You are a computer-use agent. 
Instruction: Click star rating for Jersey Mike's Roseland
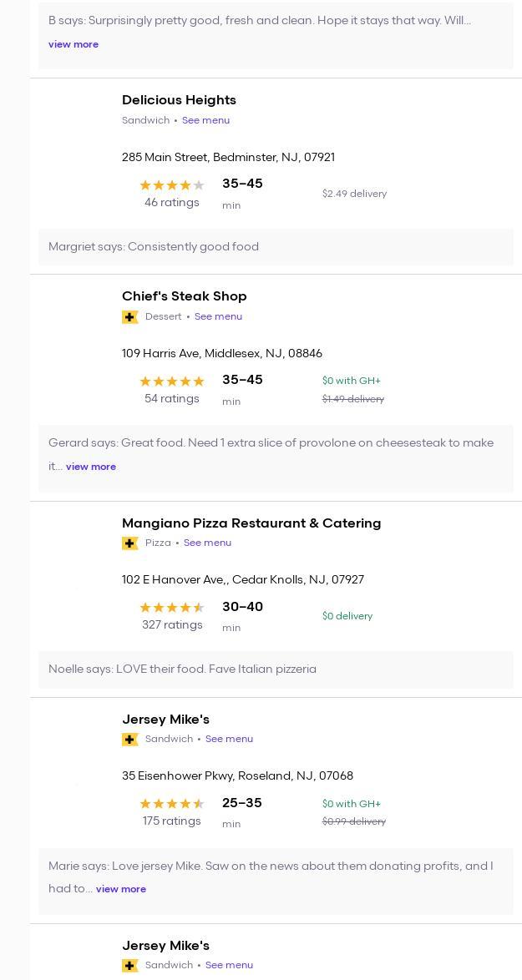[x=172, y=804]
